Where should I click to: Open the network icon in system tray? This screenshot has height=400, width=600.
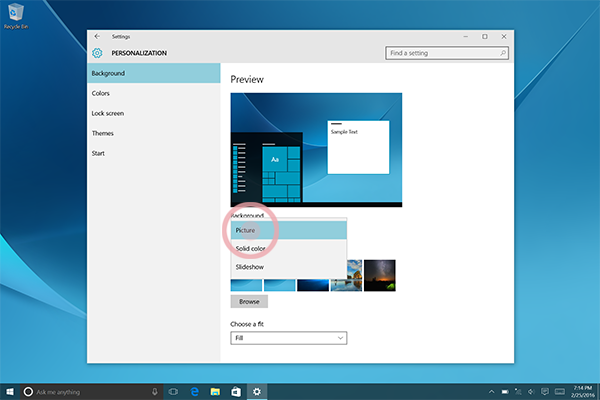[x=518, y=392]
